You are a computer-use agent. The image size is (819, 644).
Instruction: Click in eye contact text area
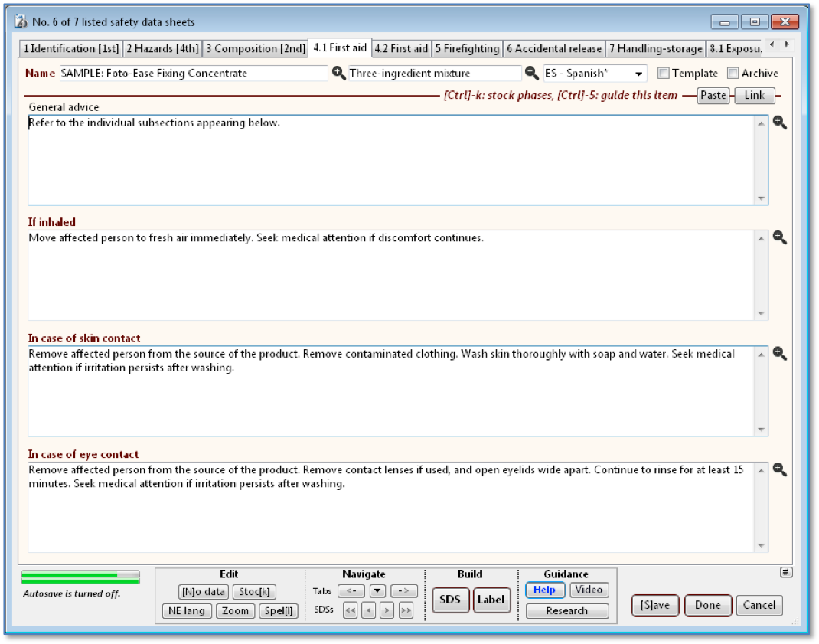tap(390, 507)
